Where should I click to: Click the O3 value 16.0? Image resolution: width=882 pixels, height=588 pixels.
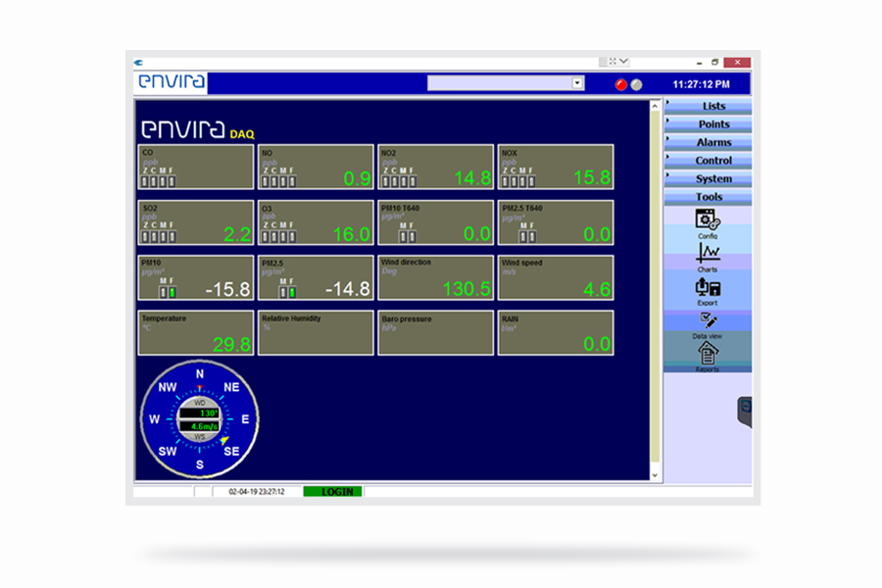tap(352, 234)
